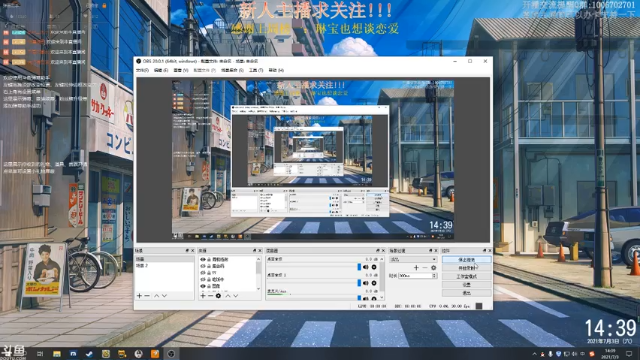The height and width of the screenshot is (360, 640).
Task: Open Task View on the taskbar
Action: pos(40,354)
